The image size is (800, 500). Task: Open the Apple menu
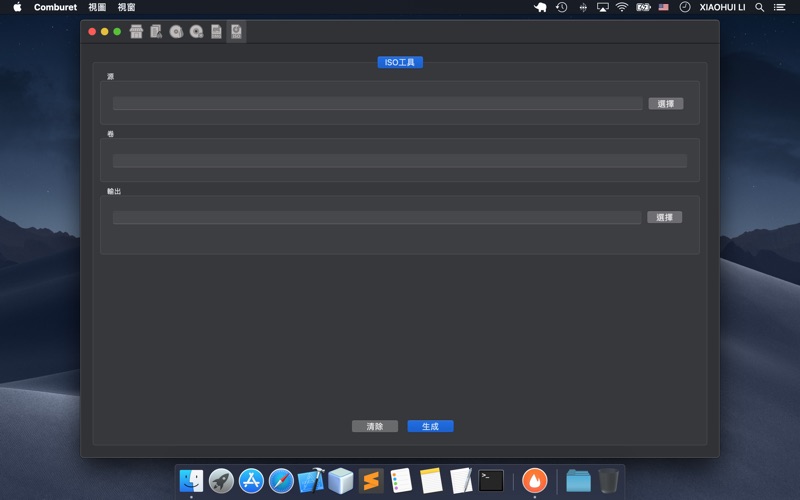click(17, 7)
